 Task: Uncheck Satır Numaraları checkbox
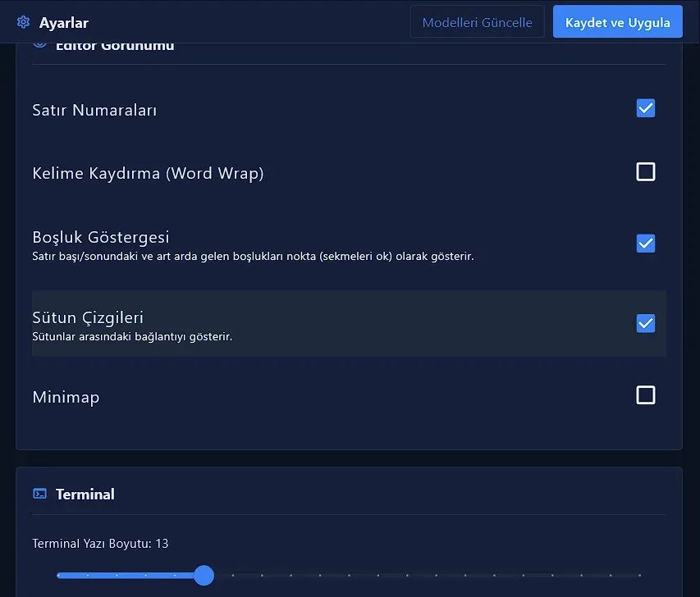pyautogui.click(x=646, y=108)
